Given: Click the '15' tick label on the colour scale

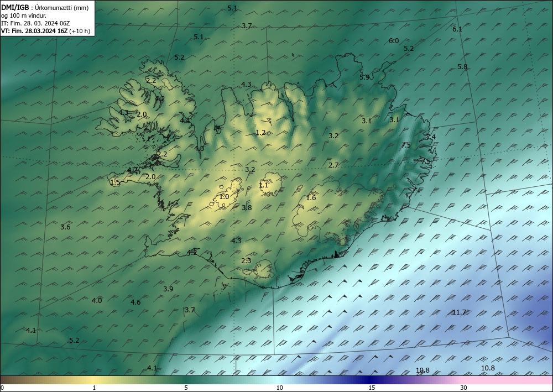Looking at the screenshot, I should pyautogui.click(x=372, y=388).
